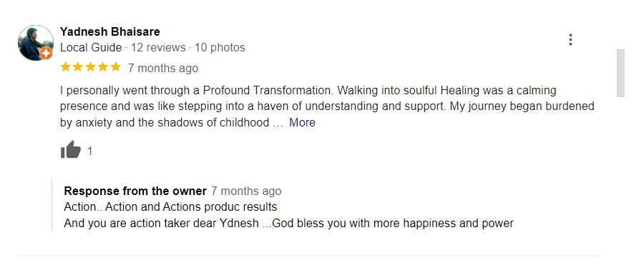Click the fifth yellow star

click(116, 67)
